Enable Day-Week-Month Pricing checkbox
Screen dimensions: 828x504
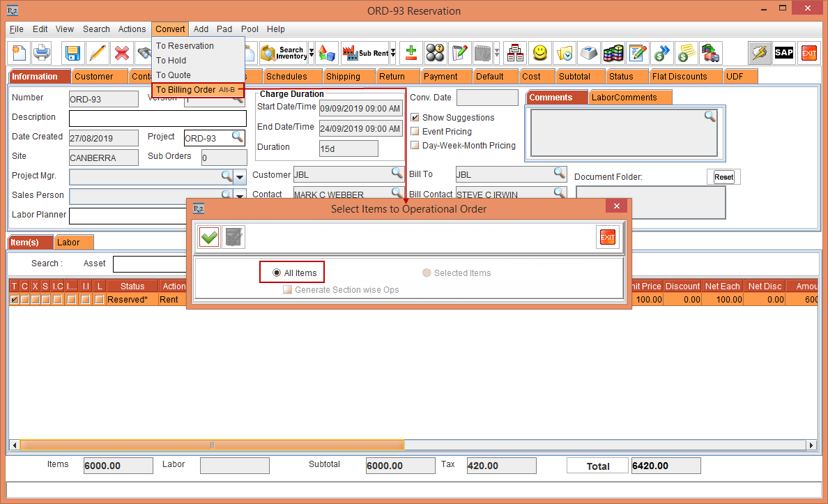coord(415,146)
